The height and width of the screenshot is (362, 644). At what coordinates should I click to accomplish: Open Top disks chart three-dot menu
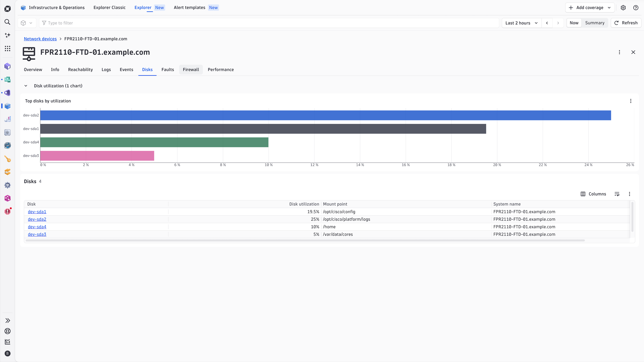coord(631,101)
